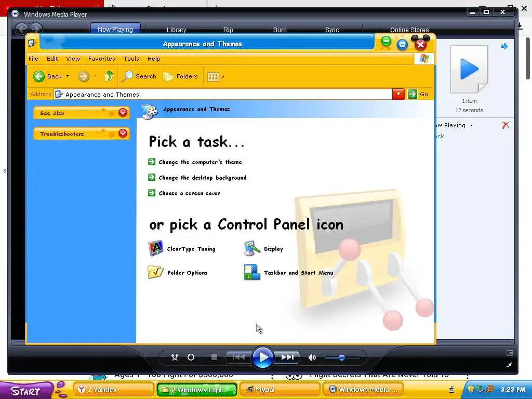This screenshot has height=399, width=532.
Task: Skip to previous track in Media Player
Action: [238, 357]
